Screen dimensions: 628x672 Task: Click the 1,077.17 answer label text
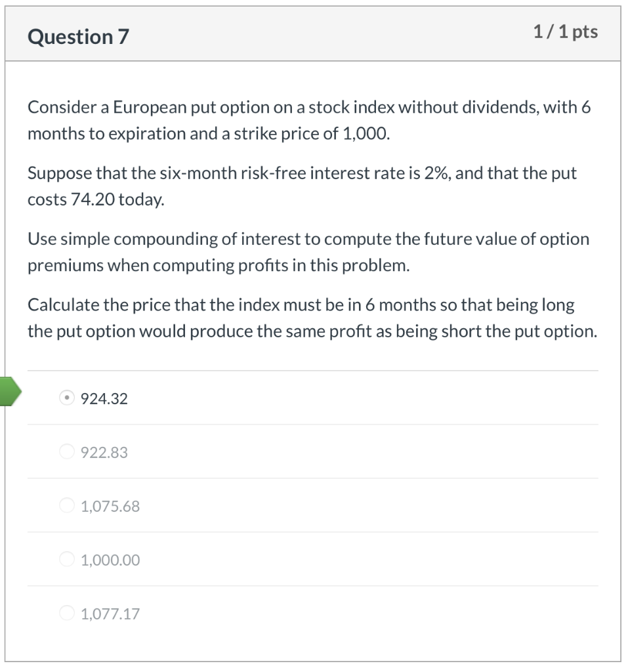110,614
